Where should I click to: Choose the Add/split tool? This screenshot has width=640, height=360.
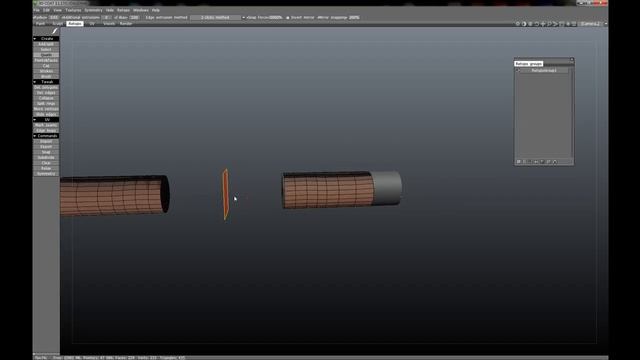[x=46, y=44]
